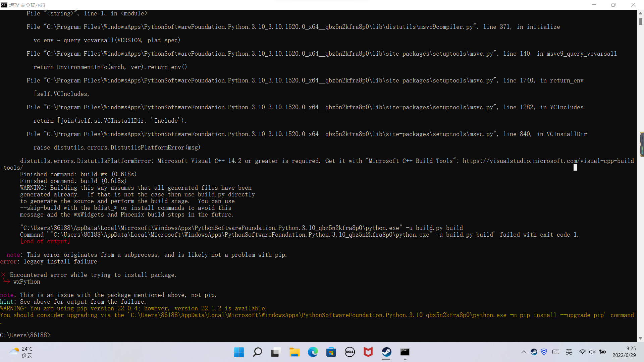Click Steam icon in system tray
Viewport: 644px width, 362px height.
coord(534,352)
